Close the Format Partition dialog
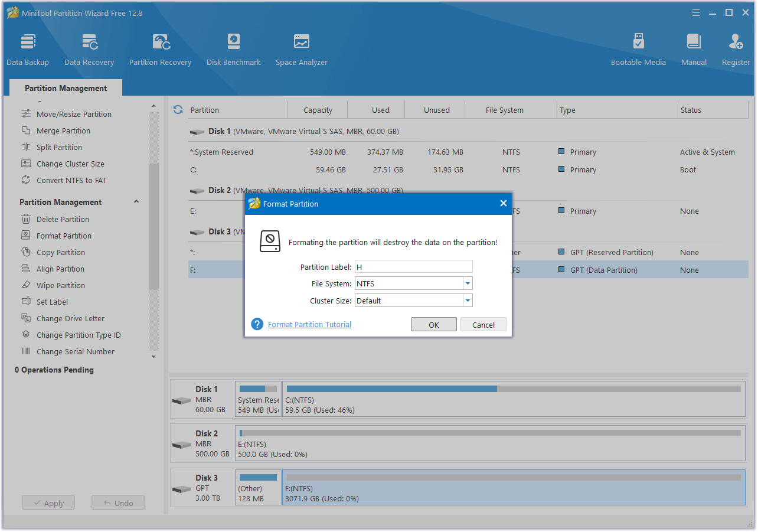 pyautogui.click(x=504, y=203)
